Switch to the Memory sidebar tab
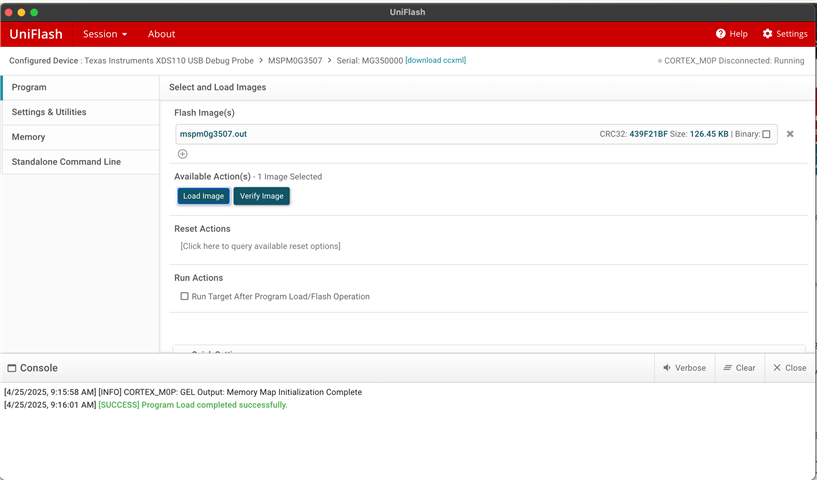Viewport: 817px width, 480px height. pos(80,137)
